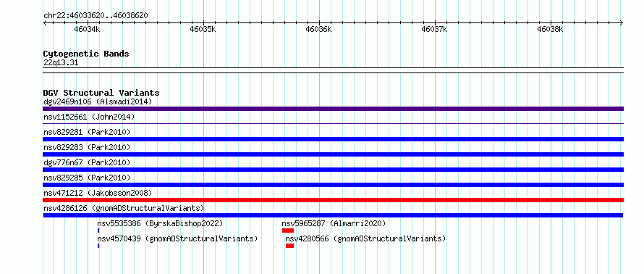Screen dimensions: 644x274
Task: Click the 46036k ruler tick label
Action: tap(318, 30)
